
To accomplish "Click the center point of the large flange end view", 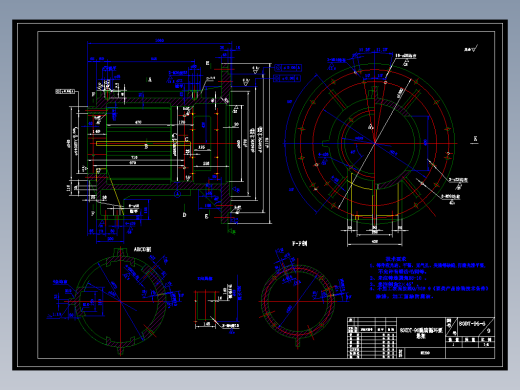I will pos(375,143).
